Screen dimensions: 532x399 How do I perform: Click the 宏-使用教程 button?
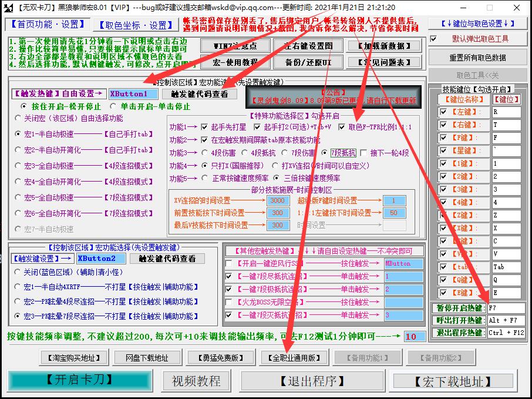pyautogui.click(x=229, y=62)
